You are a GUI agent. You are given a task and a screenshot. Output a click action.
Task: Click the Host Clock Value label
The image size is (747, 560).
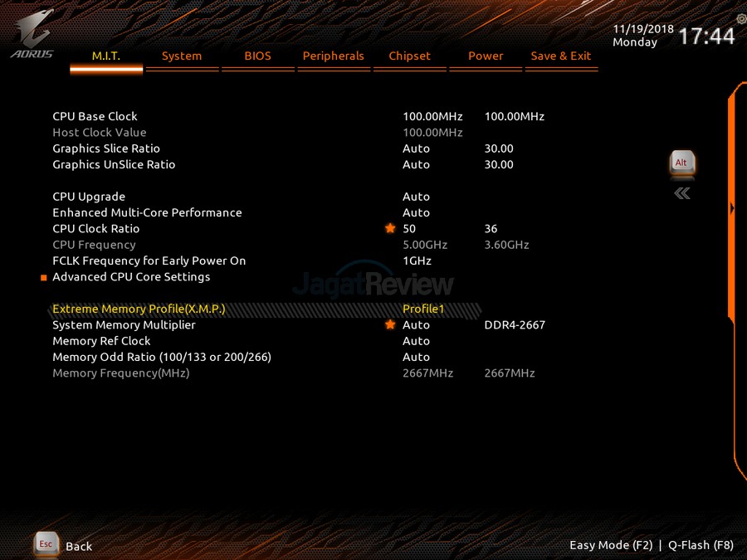pyautogui.click(x=100, y=133)
